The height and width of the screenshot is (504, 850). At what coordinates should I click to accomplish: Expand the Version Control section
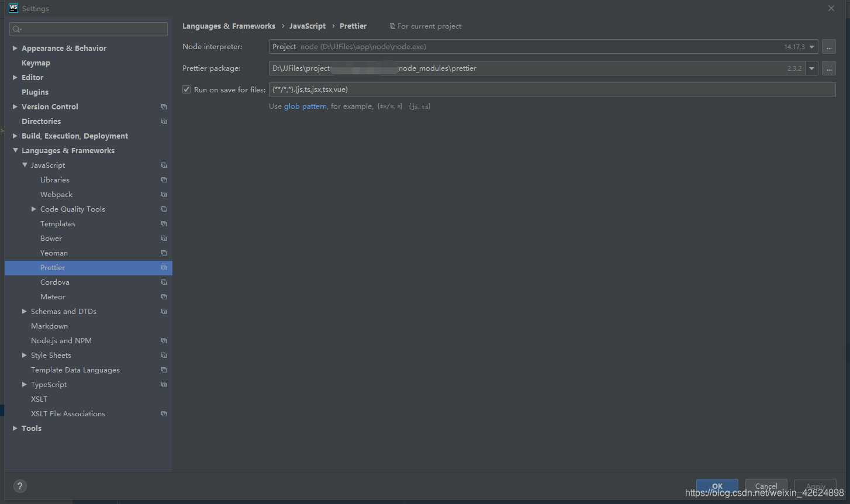(x=15, y=106)
